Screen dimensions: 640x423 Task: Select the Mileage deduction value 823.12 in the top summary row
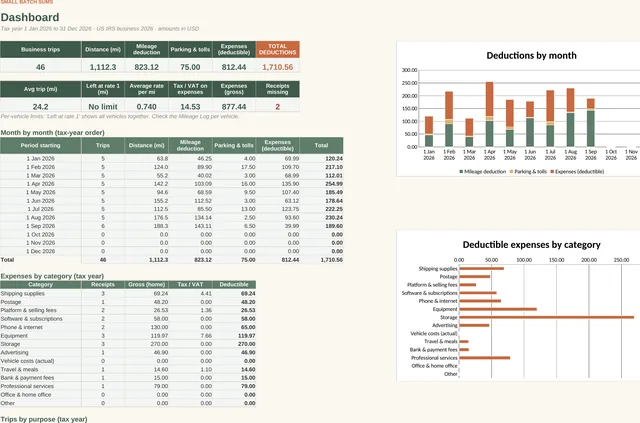(147, 67)
